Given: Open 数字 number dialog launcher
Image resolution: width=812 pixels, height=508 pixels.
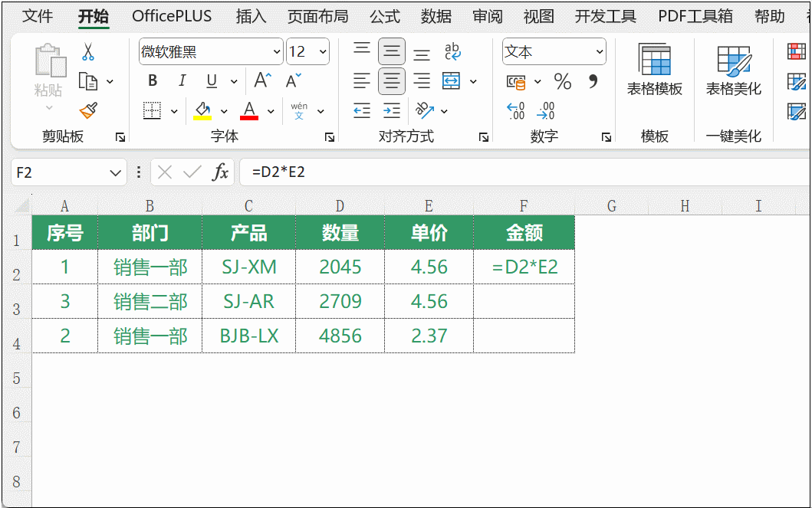Looking at the screenshot, I should coord(607,137).
